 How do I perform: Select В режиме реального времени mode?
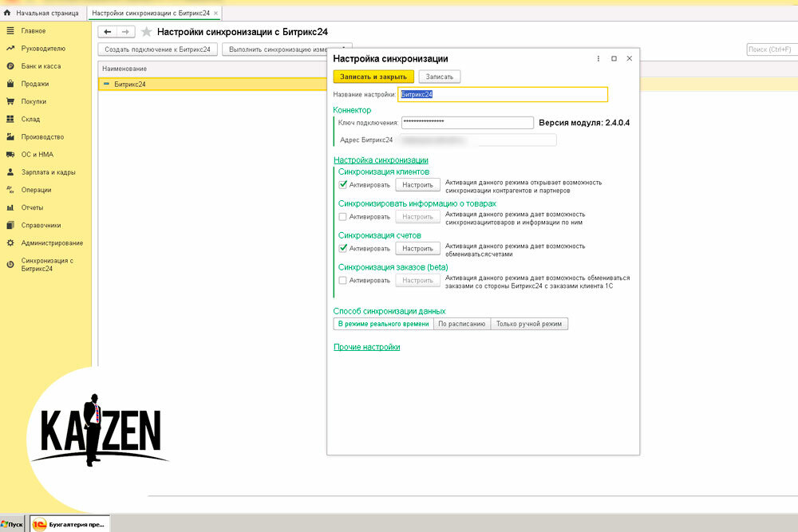383,324
